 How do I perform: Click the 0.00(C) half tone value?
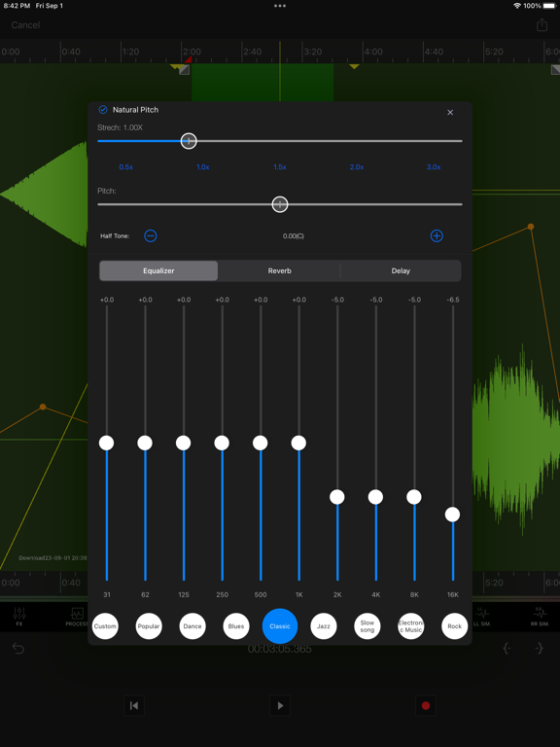coord(294,236)
